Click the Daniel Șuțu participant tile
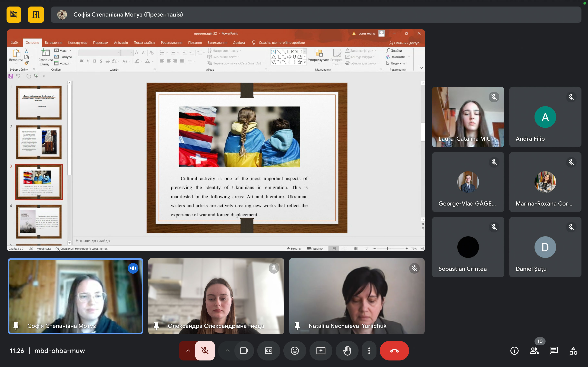 click(x=545, y=247)
